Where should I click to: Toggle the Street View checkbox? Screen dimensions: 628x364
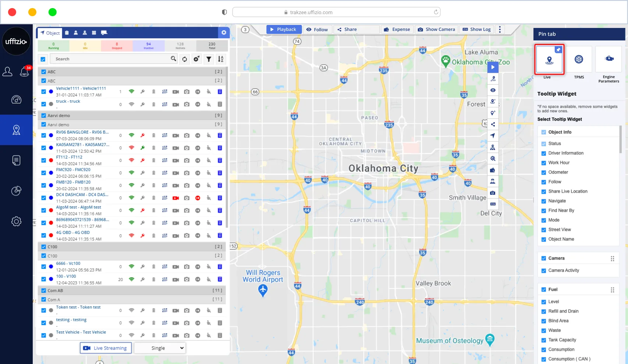(x=544, y=230)
